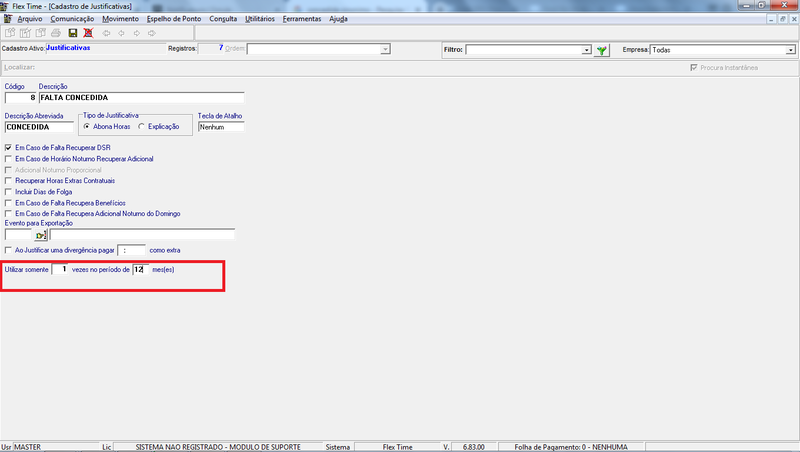Uncheck Em Caso de Falta Recuperar DSR
Screen dimensions: 800x452
8,147
